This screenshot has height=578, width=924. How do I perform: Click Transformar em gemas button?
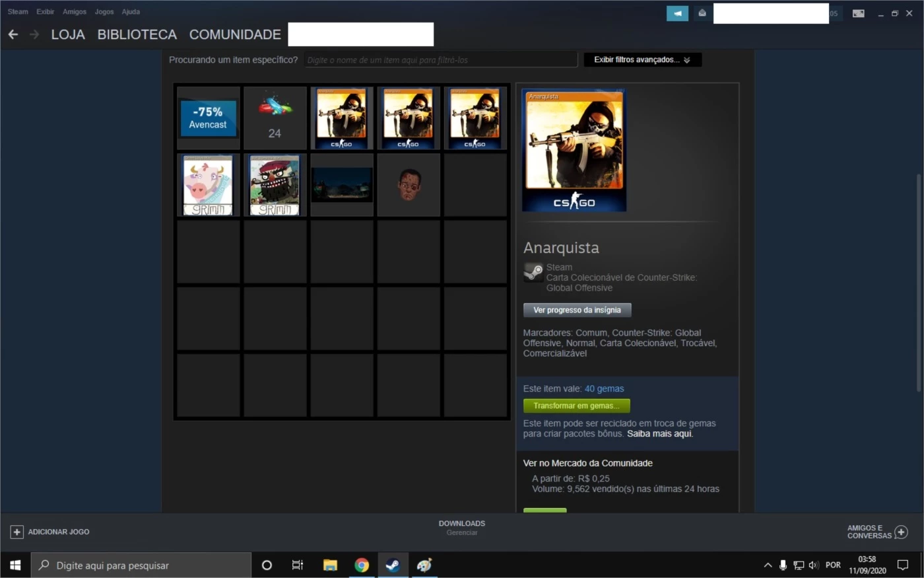point(577,406)
